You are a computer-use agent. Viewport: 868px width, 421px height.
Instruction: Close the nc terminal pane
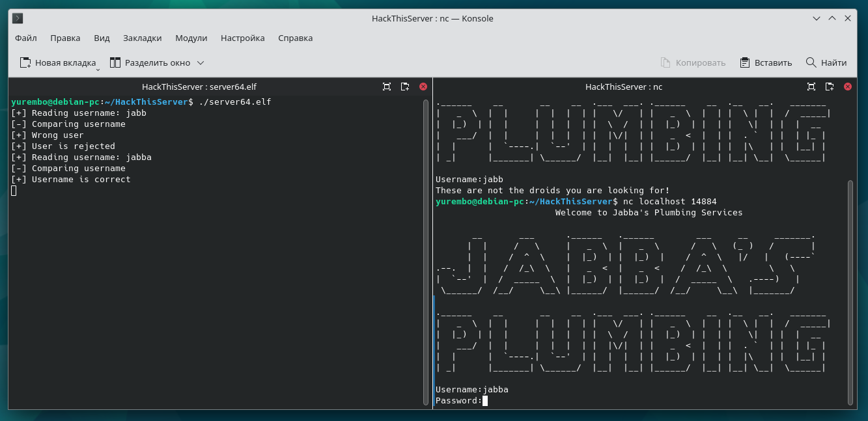pyautogui.click(x=848, y=87)
